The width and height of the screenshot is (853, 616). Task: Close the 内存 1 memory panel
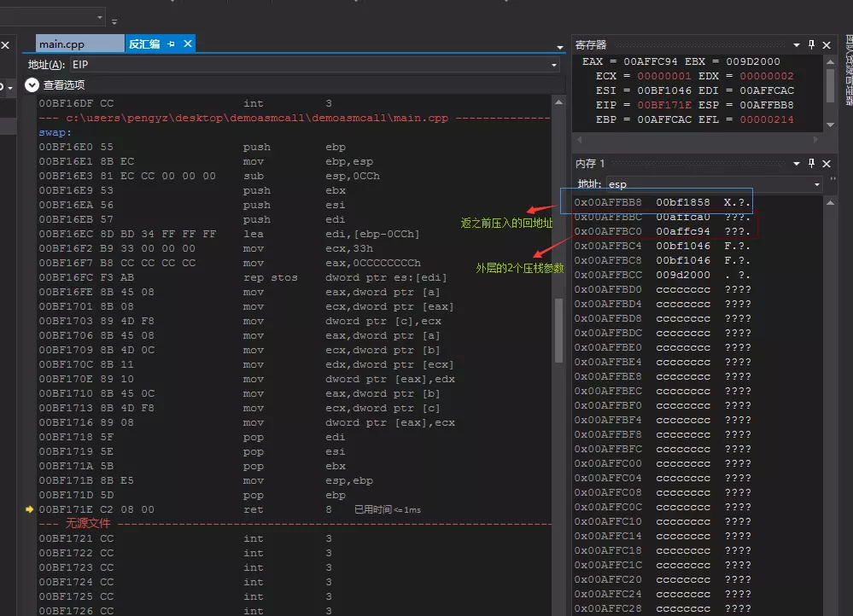[827, 163]
